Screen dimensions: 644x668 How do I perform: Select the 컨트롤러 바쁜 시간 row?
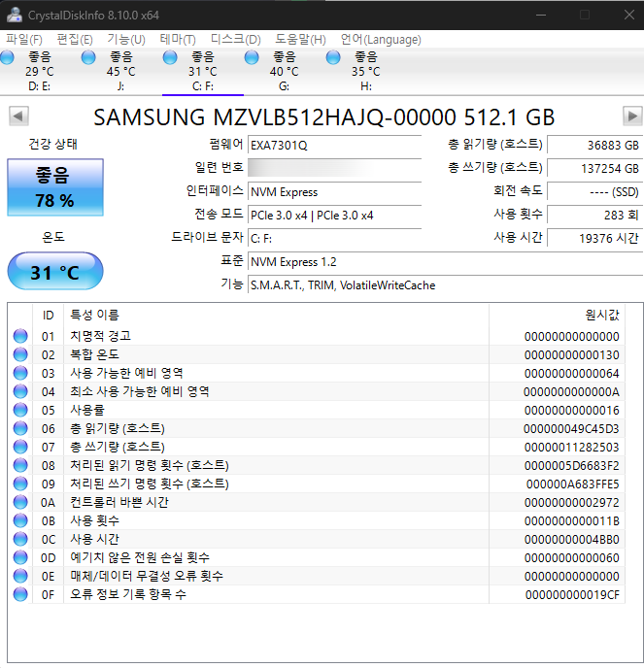(x=317, y=502)
